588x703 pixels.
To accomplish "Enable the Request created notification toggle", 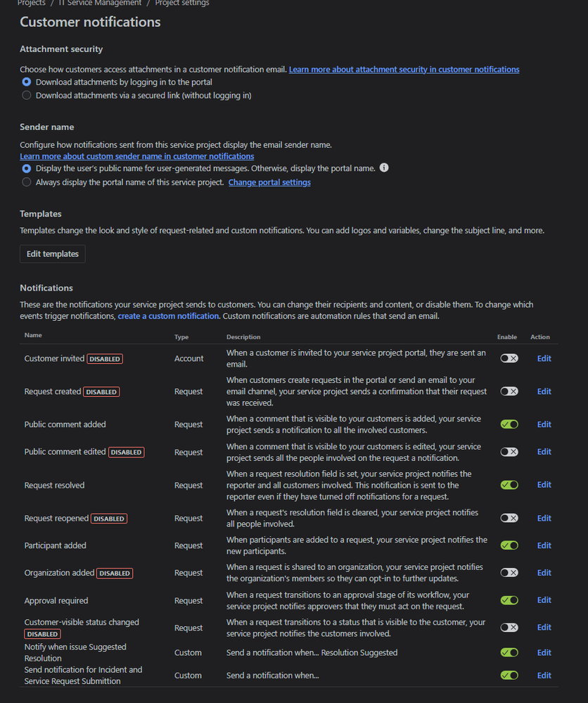I will pos(509,391).
